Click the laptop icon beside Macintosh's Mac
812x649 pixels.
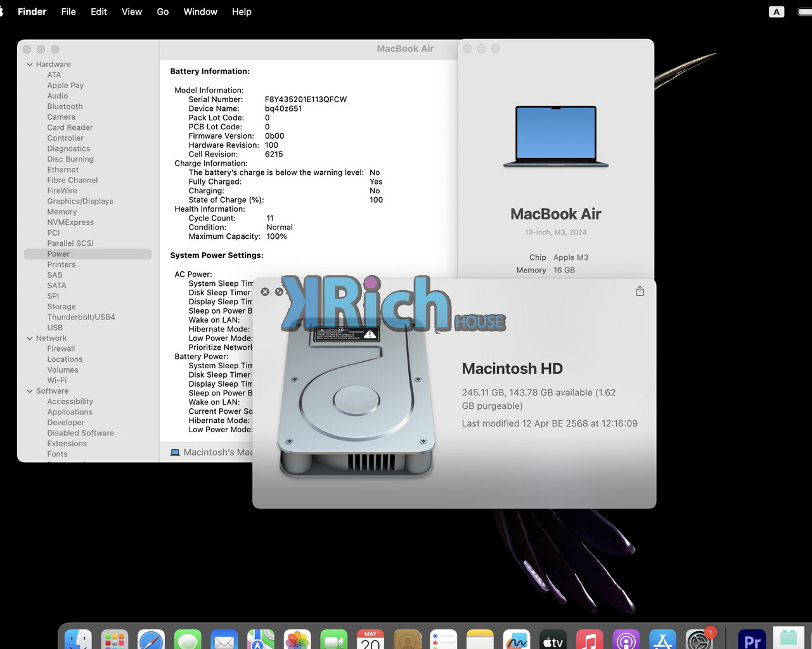click(175, 452)
